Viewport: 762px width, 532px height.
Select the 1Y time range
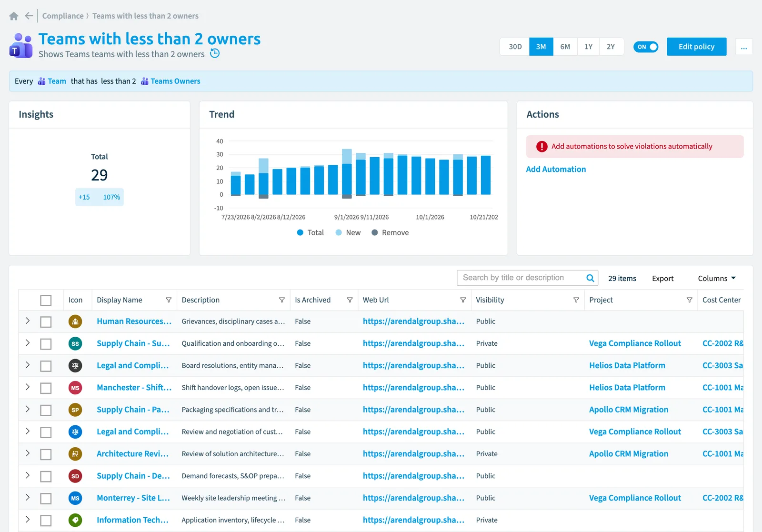(x=589, y=47)
